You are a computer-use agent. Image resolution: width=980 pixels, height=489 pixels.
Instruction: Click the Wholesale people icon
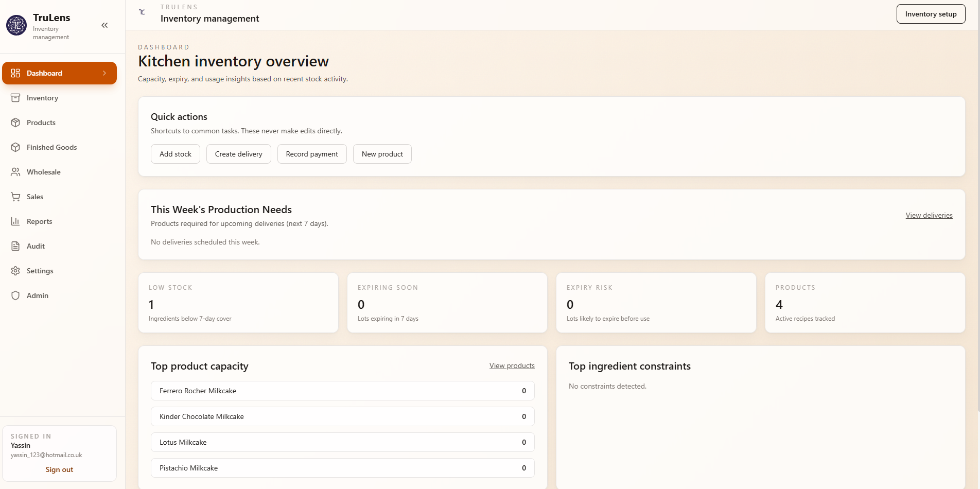[16, 172]
